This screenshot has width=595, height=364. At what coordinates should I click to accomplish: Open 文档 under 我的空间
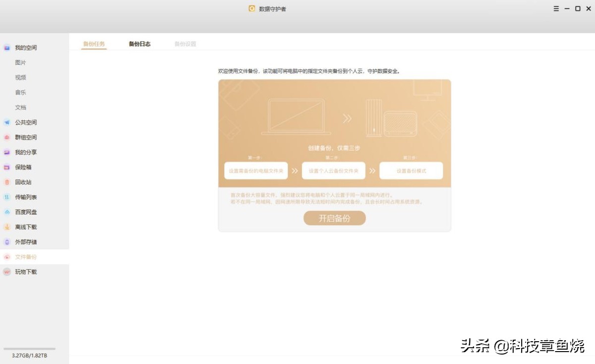[x=20, y=107]
